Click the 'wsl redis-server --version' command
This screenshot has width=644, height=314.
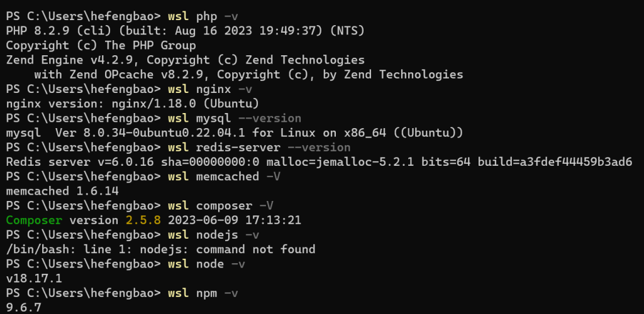tap(258, 148)
